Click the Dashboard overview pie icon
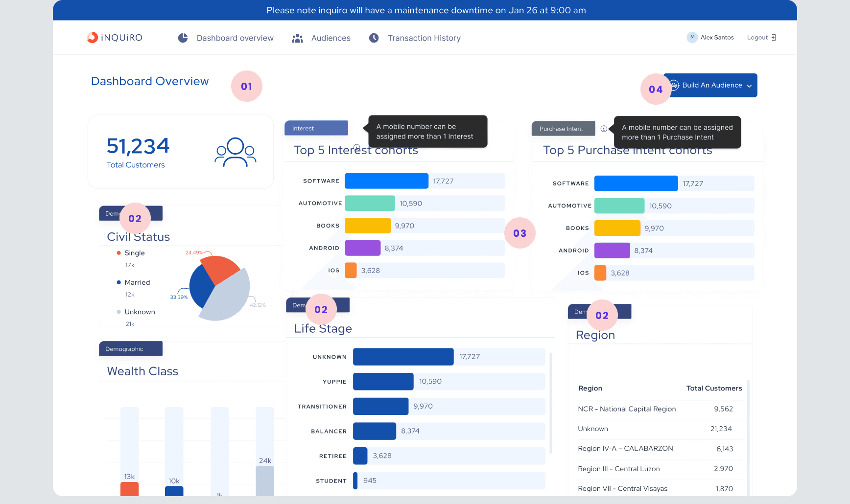This screenshot has width=850, height=504. pyautogui.click(x=183, y=38)
